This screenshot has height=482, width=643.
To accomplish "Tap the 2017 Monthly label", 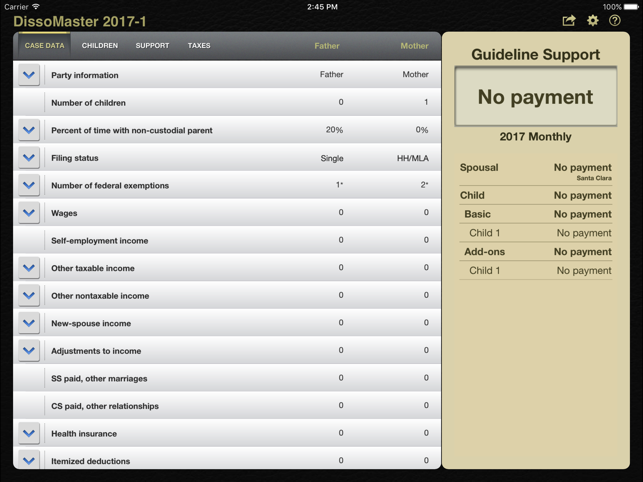I will [x=535, y=137].
